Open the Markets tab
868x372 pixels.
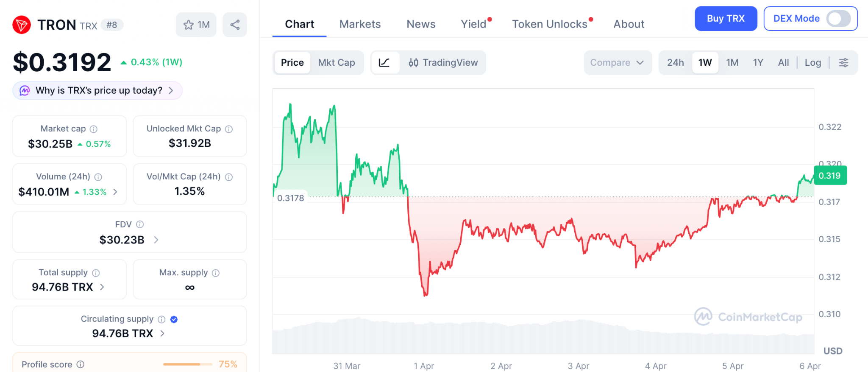(360, 24)
